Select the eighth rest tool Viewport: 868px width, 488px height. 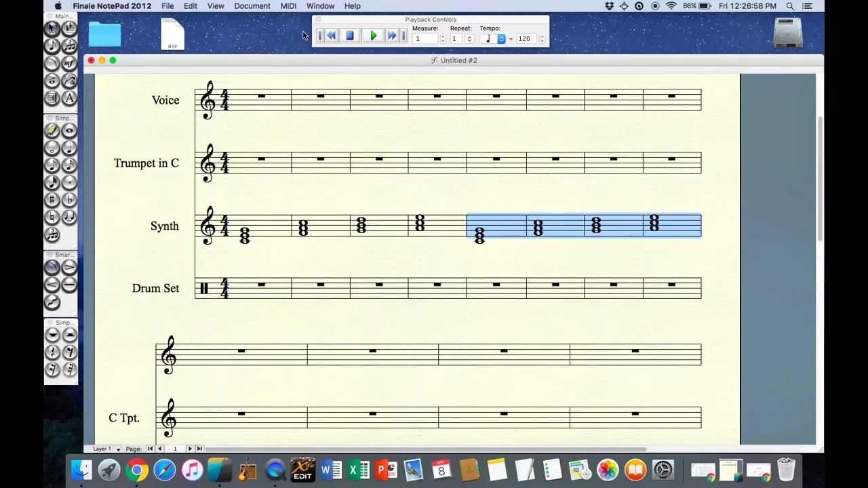tap(69, 352)
